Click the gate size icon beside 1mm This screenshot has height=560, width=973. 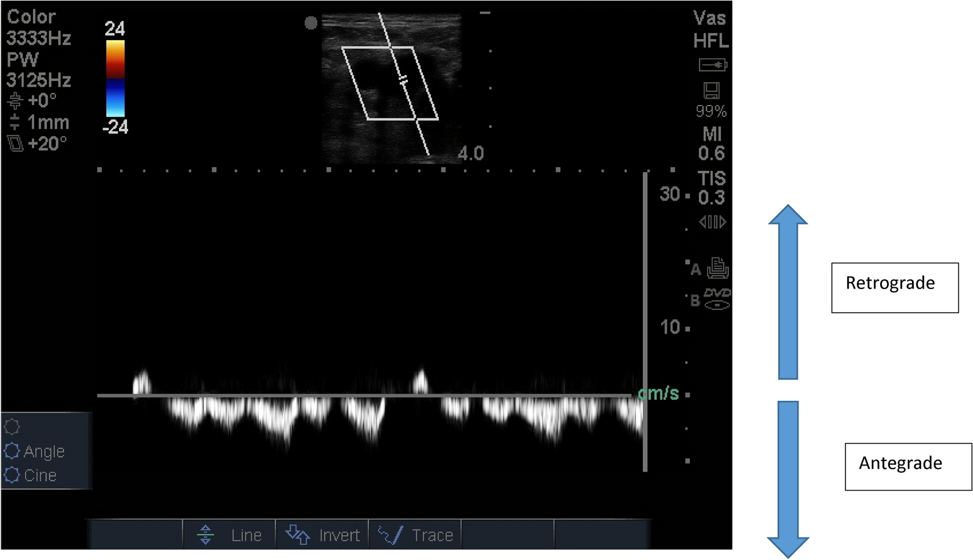point(15,122)
